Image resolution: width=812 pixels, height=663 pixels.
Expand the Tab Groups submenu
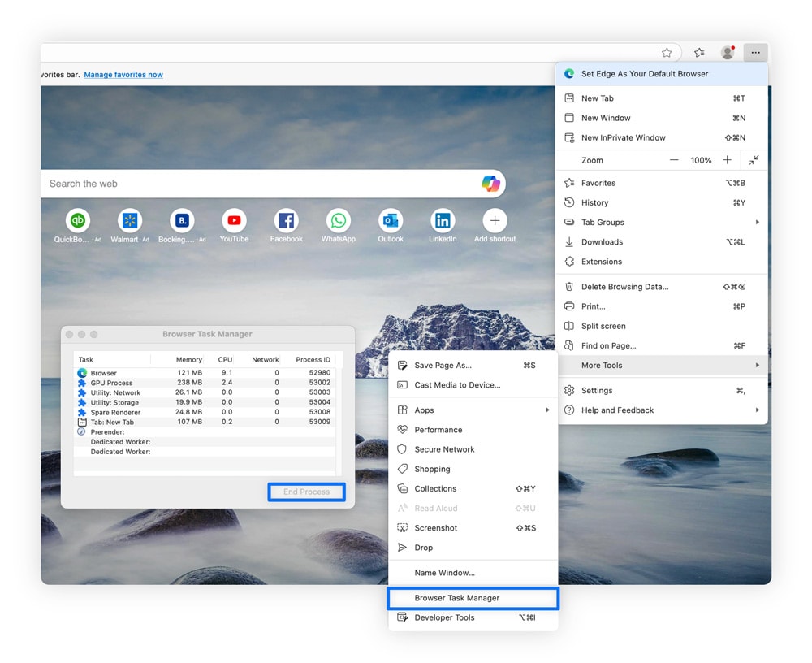tap(602, 222)
